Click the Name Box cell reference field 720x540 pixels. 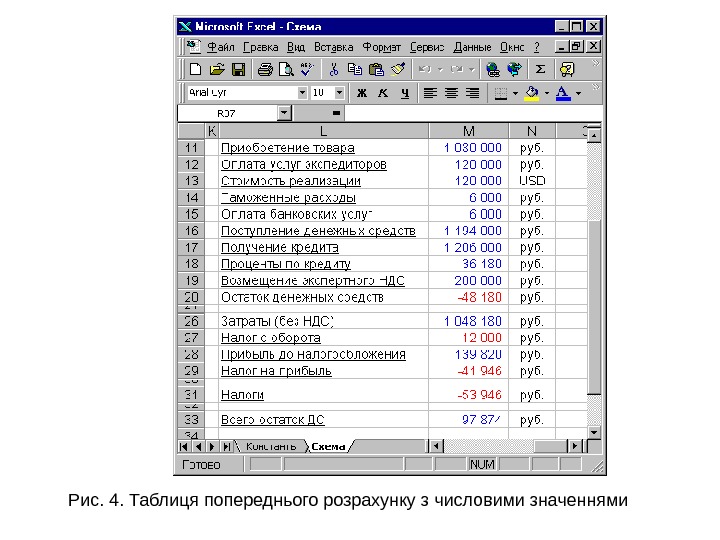click(228, 113)
